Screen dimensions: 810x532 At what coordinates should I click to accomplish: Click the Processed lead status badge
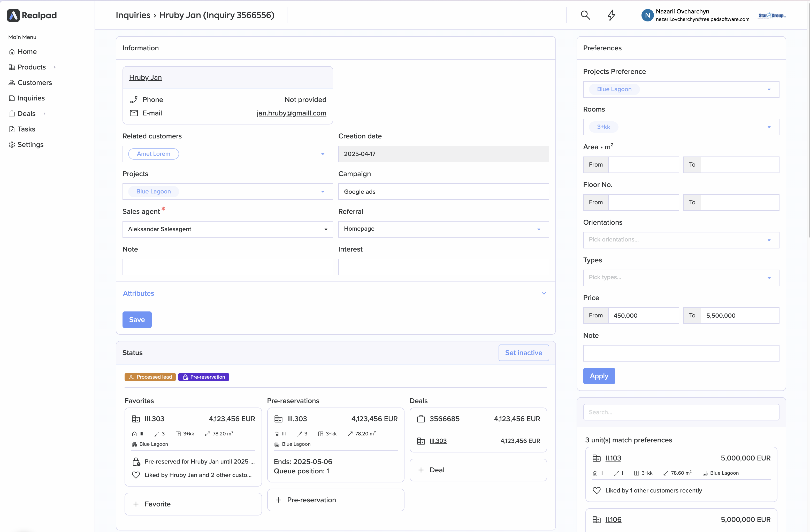(x=150, y=377)
